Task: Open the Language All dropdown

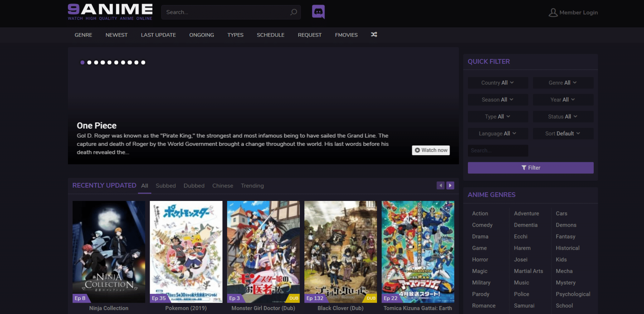Action: (498, 134)
